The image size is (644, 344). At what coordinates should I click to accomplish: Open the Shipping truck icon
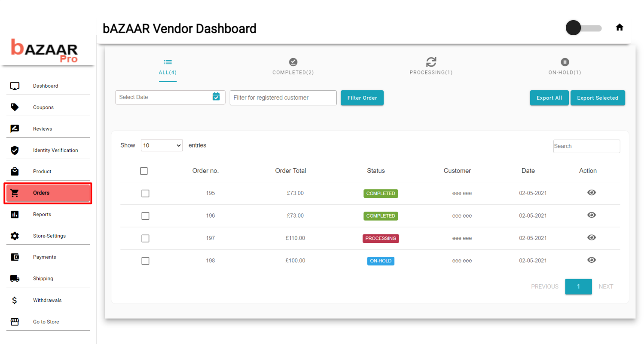15,278
